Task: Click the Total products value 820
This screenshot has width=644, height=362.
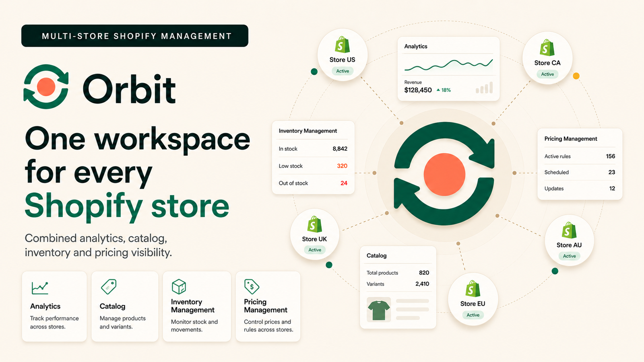Action: click(x=424, y=273)
